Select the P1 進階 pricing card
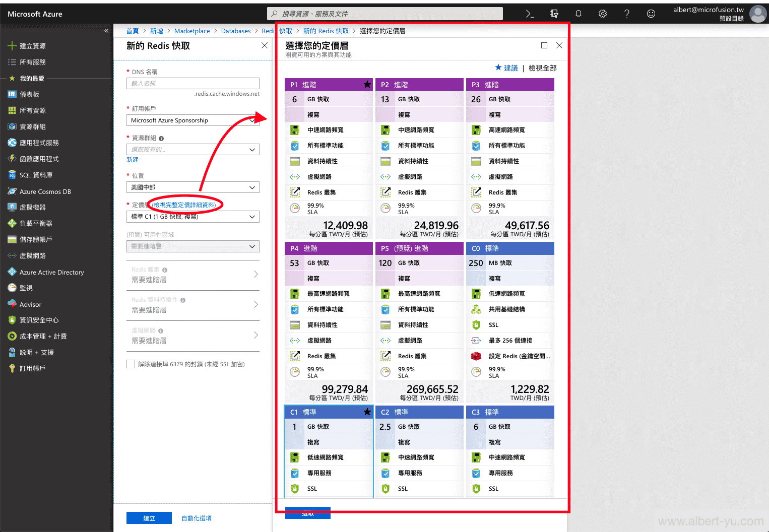Viewport: 769px width, 532px height. [329, 159]
